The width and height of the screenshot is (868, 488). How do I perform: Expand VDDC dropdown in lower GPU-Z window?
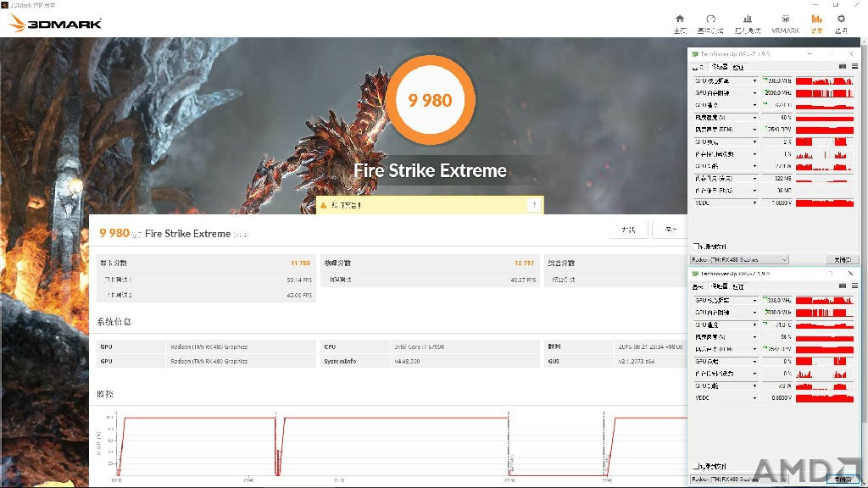[754, 398]
